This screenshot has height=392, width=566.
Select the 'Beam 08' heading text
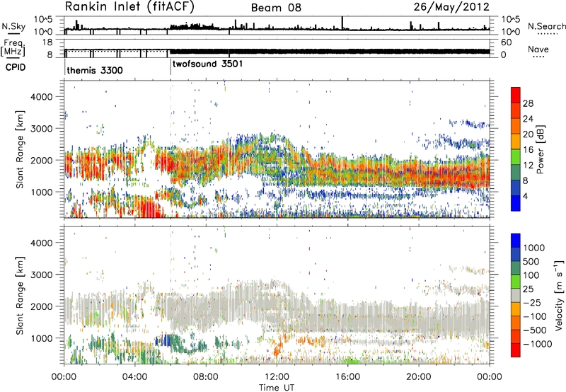pyautogui.click(x=276, y=8)
